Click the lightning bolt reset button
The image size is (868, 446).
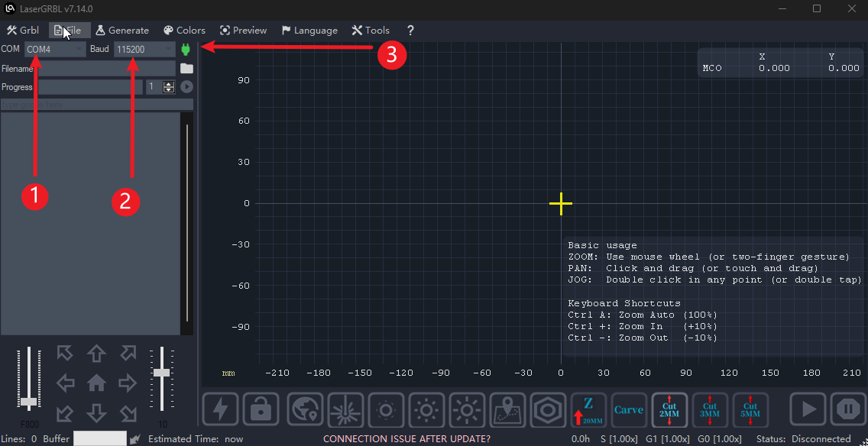click(x=220, y=410)
